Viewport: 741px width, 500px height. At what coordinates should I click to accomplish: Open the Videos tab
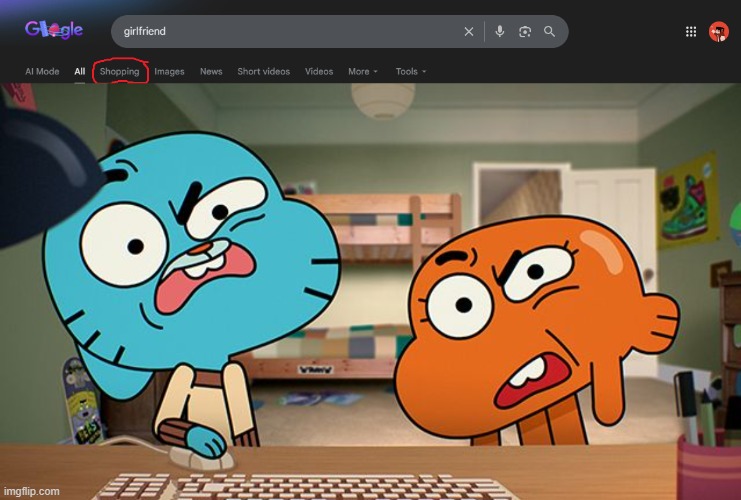(x=319, y=71)
